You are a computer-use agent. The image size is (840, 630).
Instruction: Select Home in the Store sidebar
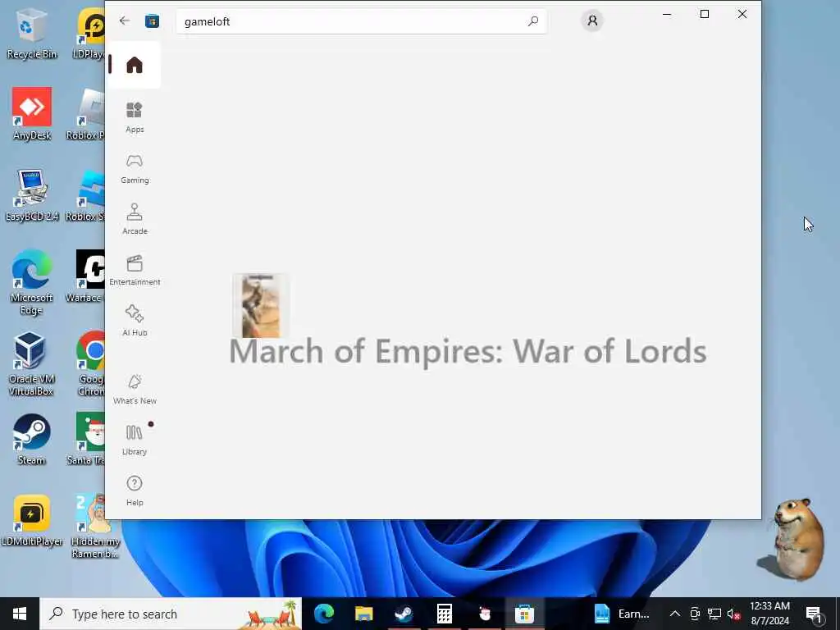135,65
